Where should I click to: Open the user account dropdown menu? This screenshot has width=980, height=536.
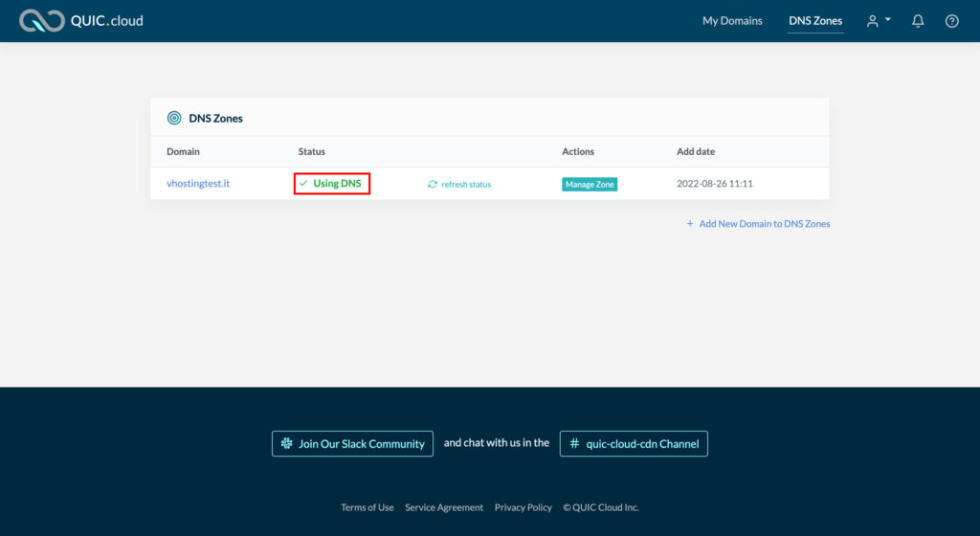tap(879, 21)
